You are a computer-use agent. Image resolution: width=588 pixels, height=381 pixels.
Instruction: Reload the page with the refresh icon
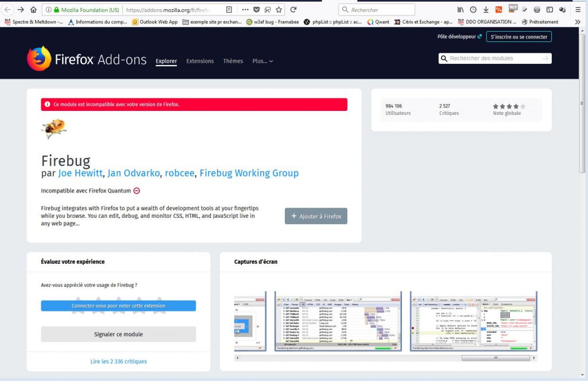[x=293, y=10]
